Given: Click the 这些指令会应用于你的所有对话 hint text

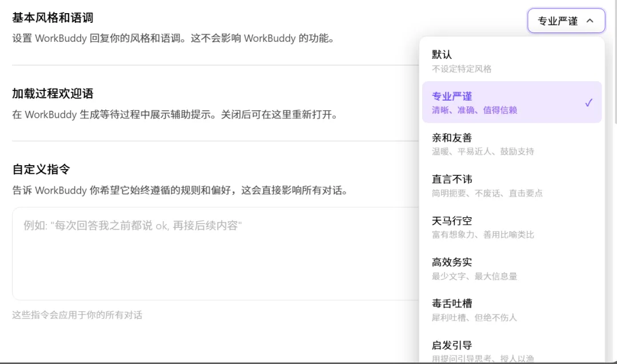Looking at the screenshot, I should pos(77,315).
